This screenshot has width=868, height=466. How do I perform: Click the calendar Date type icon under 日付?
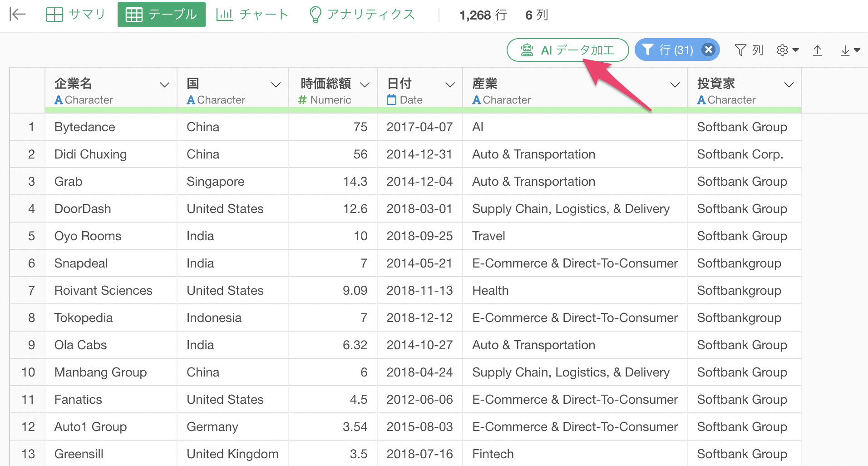tap(391, 100)
